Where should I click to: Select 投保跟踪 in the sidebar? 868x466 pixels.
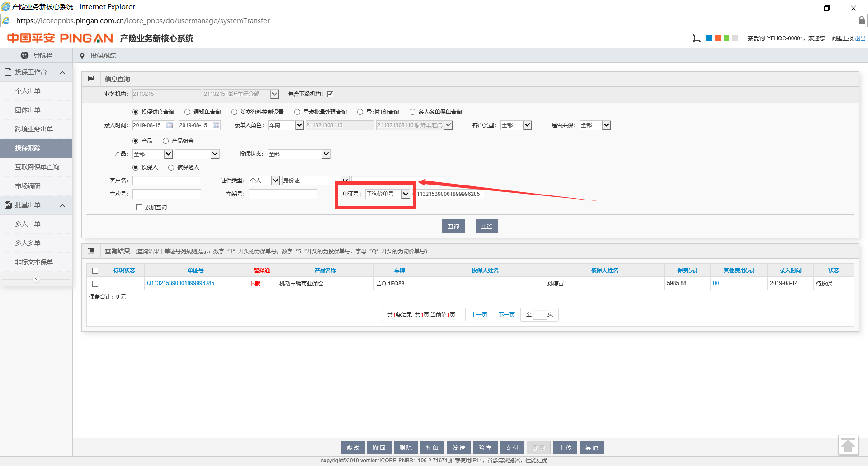[x=36, y=148]
